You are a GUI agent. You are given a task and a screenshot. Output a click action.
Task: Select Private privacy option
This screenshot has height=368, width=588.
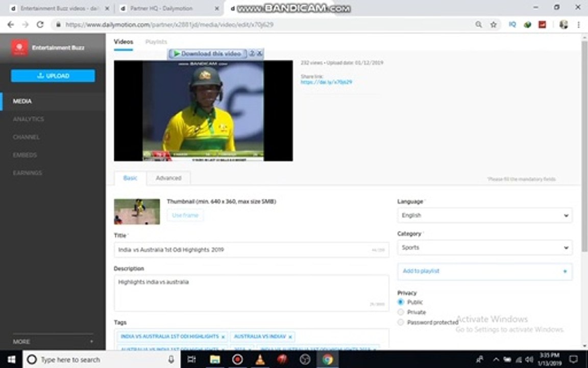pyautogui.click(x=401, y=312)
